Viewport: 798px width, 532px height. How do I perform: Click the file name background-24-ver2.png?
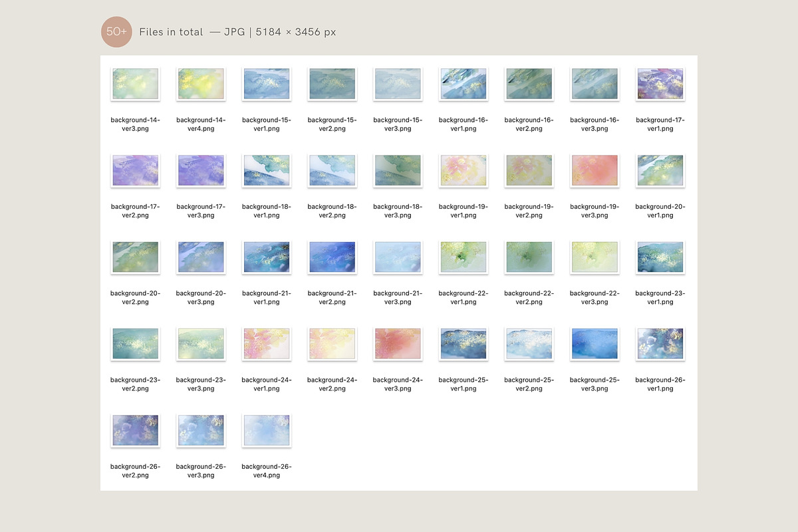tap(332, 384)
